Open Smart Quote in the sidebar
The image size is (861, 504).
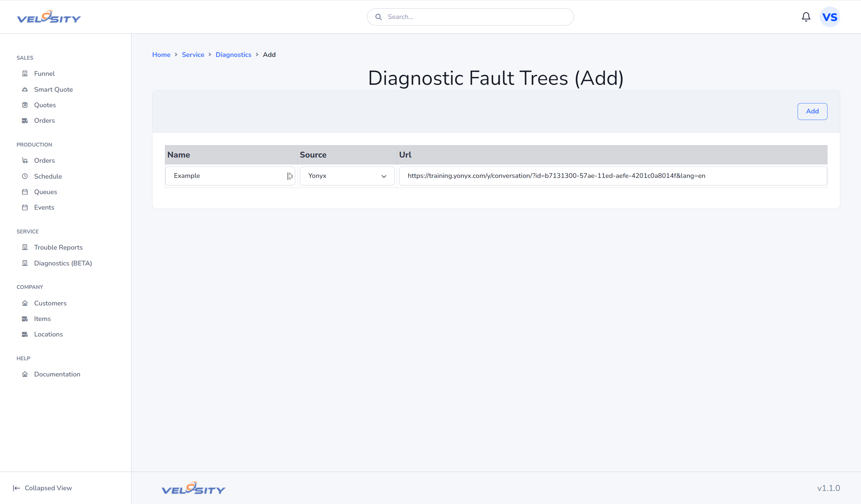(53, 89)
